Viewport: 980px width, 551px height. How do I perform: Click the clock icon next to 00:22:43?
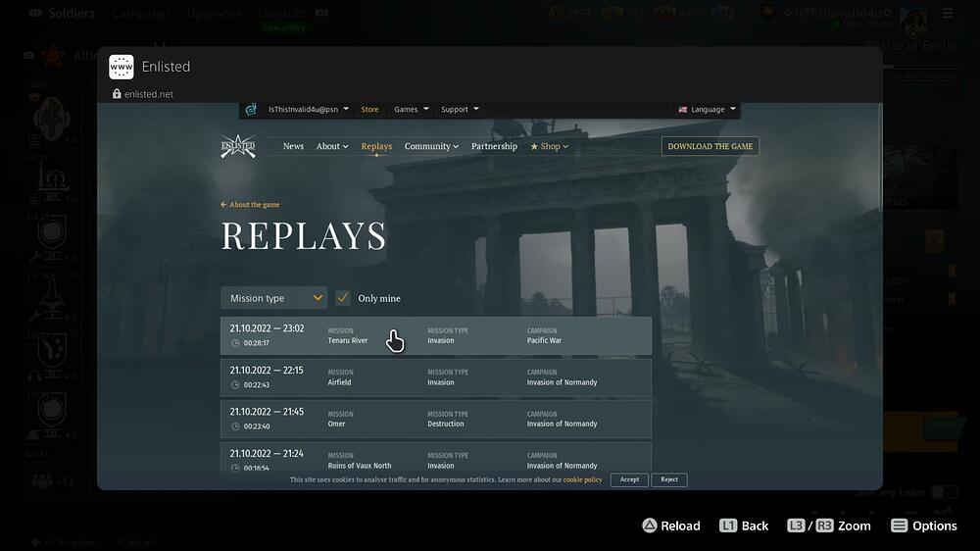click(235, 384)
